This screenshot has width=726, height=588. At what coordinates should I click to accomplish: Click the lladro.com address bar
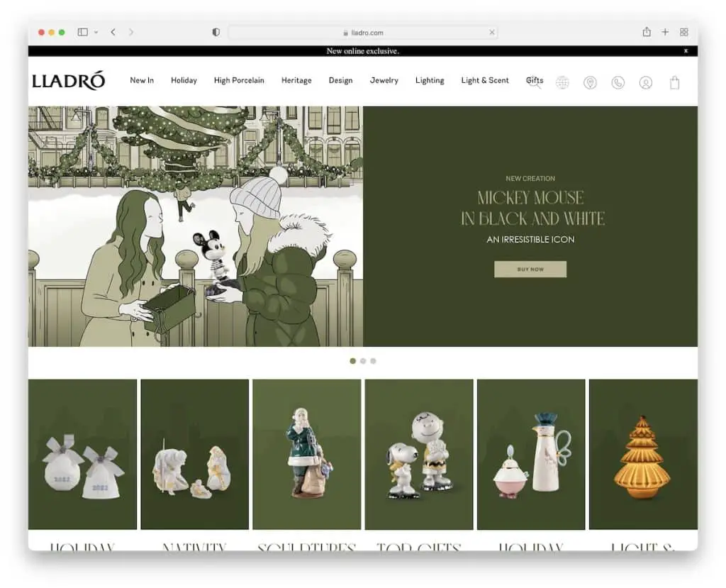click(363, 33)
